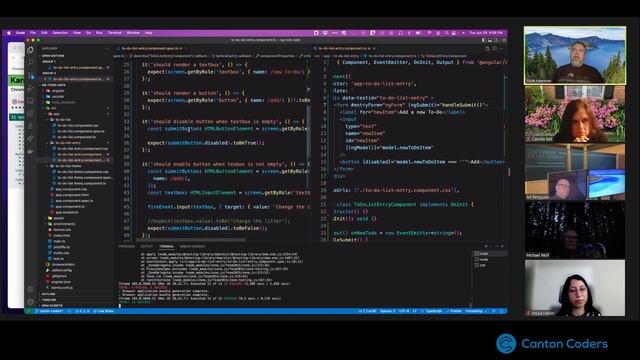Open styles.css in the file tree
The height and width of the screenshot is (360, 640).
point(61,253)
